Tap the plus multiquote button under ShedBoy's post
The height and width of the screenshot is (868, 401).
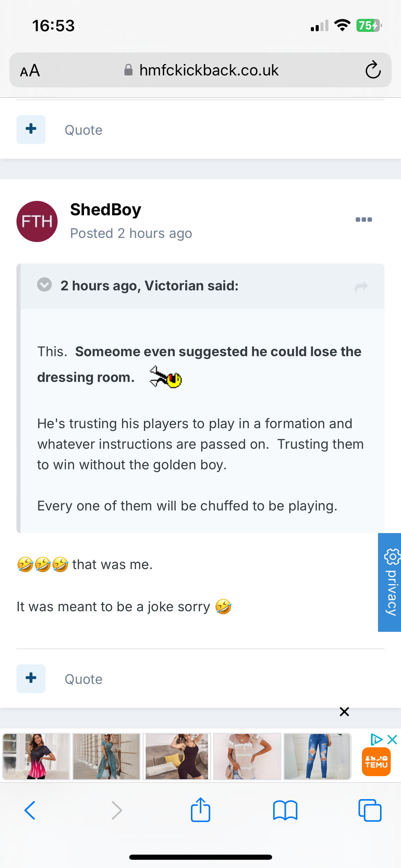tap(31, 678)
